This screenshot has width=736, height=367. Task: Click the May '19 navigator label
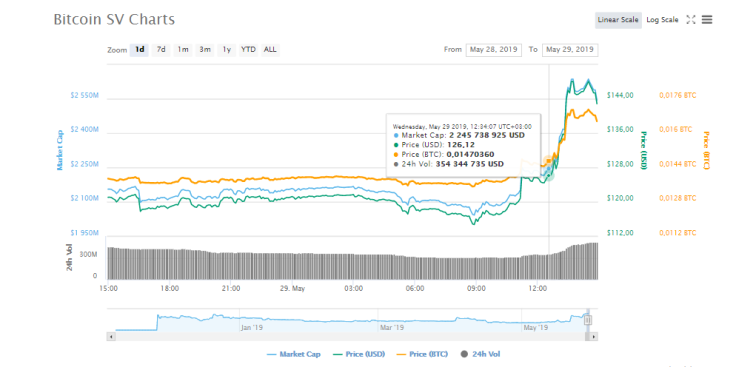[x=536, y=327]
